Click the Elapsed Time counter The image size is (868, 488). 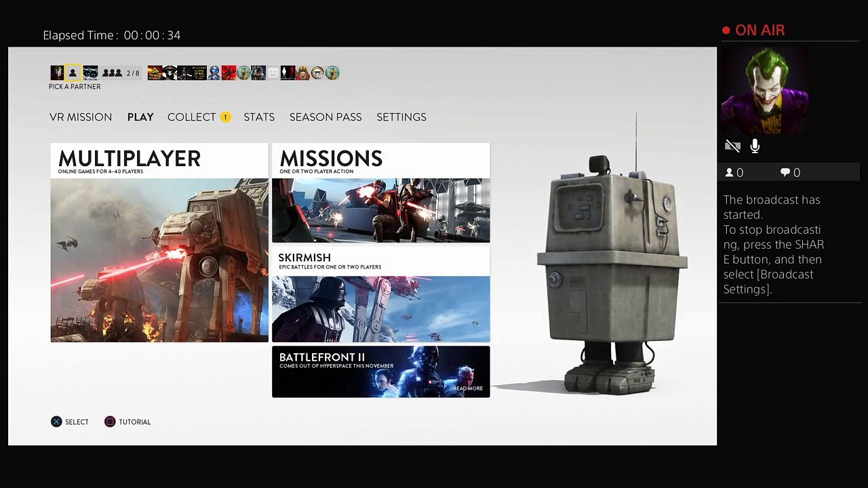[x=112, y=35]
